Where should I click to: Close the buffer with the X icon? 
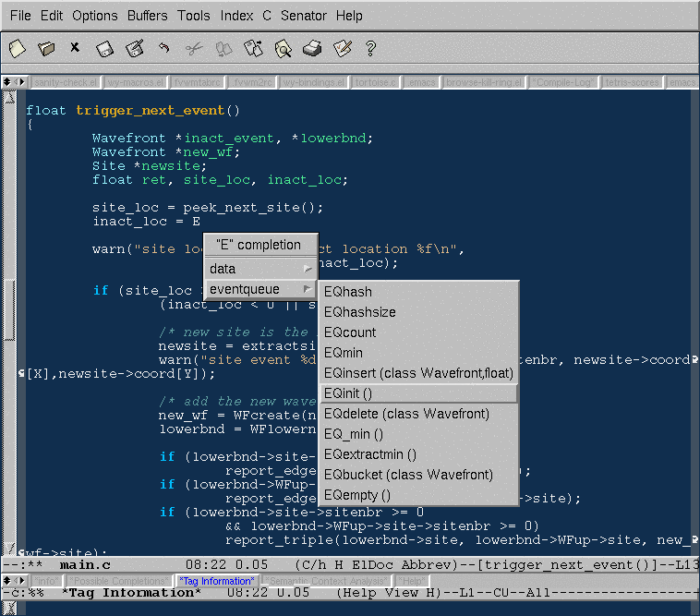click(x=75, y=47)
